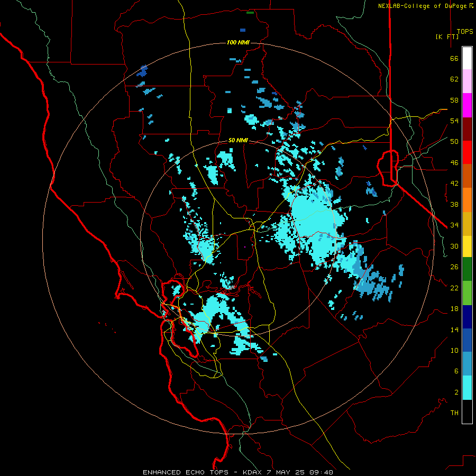Click the legend value "34"
Image resolution: width=476 pixels, height=476 pixels.
coord(454,225)
